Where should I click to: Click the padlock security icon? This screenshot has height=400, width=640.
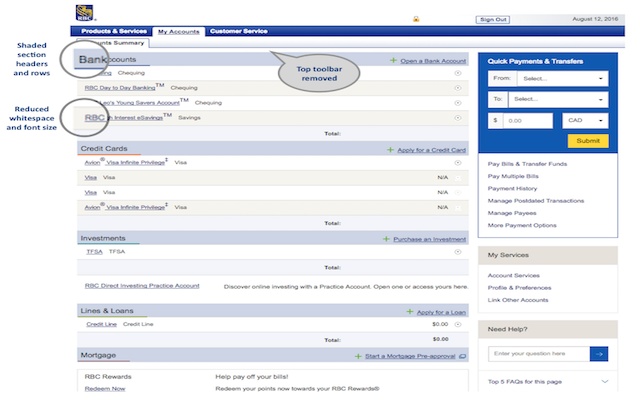tap(416, 19)
